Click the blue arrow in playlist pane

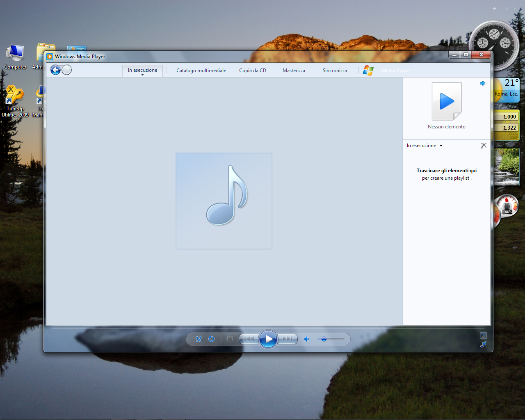pos(483,83)
